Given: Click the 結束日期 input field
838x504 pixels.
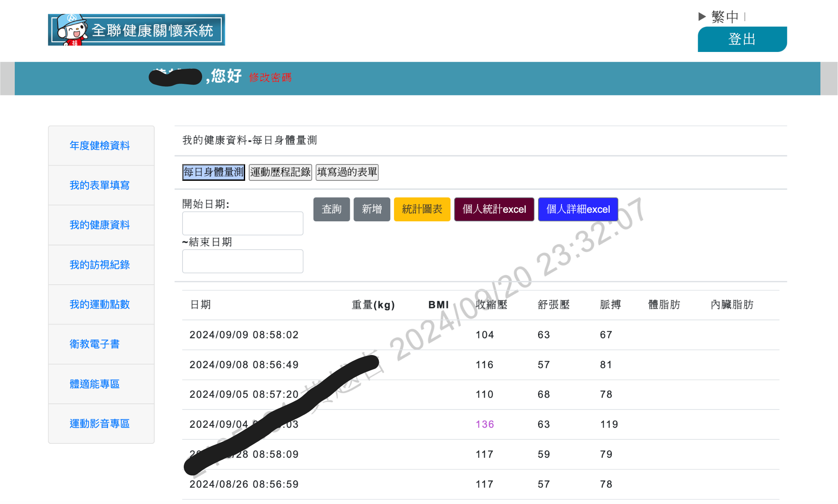Looking at the screenshot, I should point(243,261).
